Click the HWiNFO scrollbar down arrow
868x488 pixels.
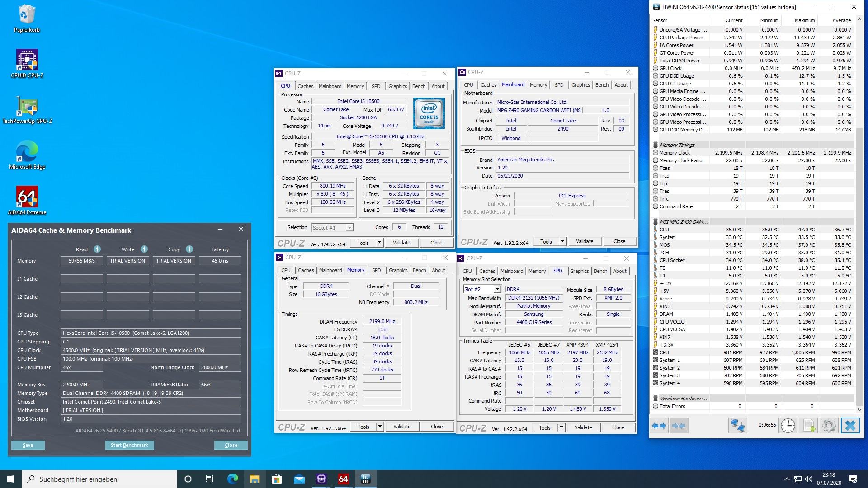(859, 409)
